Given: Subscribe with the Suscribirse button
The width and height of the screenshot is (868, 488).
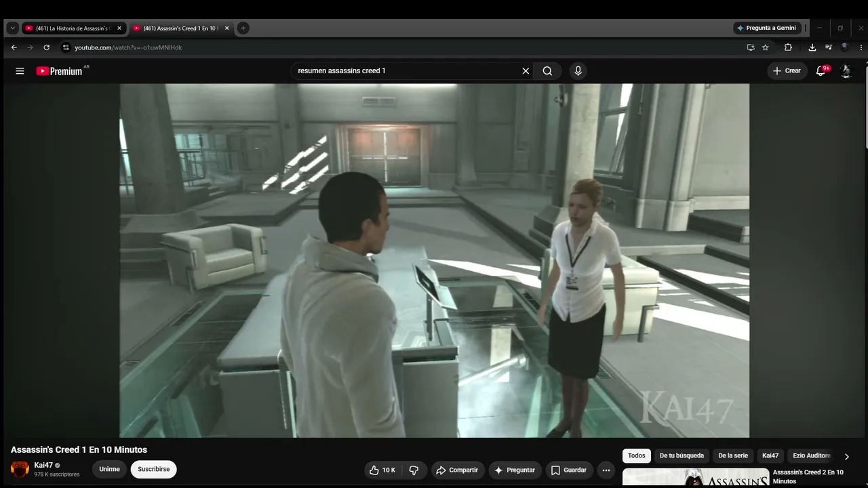Looking at the screenshot, I should (x=154, y=470).
